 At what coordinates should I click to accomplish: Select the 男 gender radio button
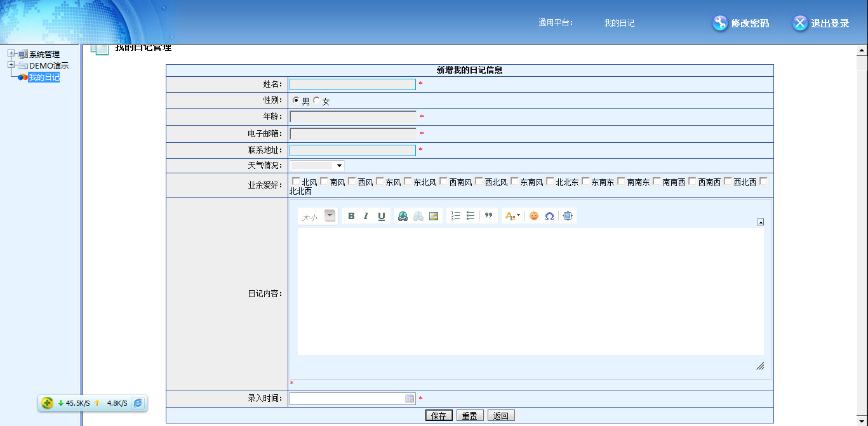pos(296,100)
